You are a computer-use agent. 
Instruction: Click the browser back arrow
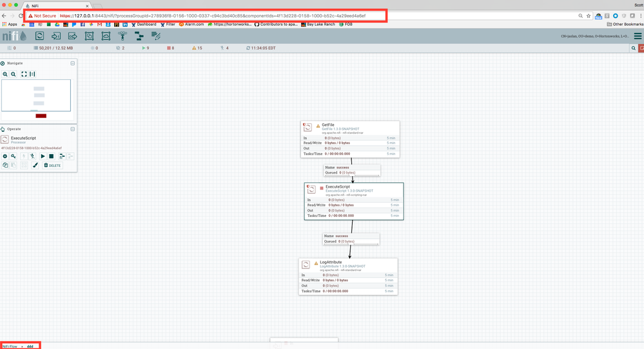coord(4,15)
